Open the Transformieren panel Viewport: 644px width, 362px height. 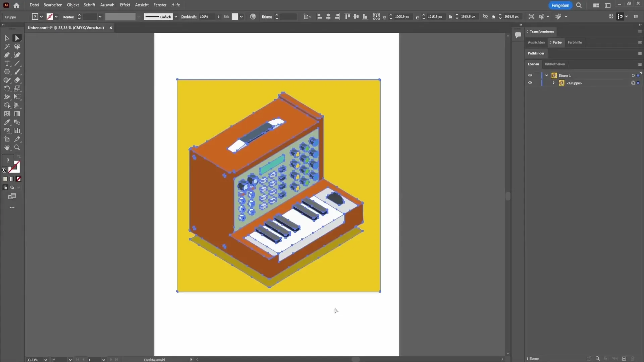pos(542,32)
